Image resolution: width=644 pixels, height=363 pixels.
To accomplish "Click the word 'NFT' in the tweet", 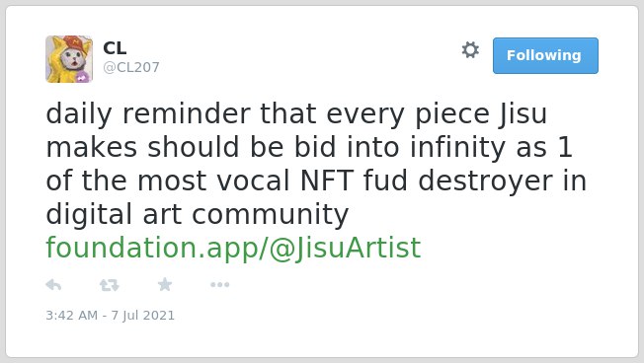I will click(x=327, y=181).
